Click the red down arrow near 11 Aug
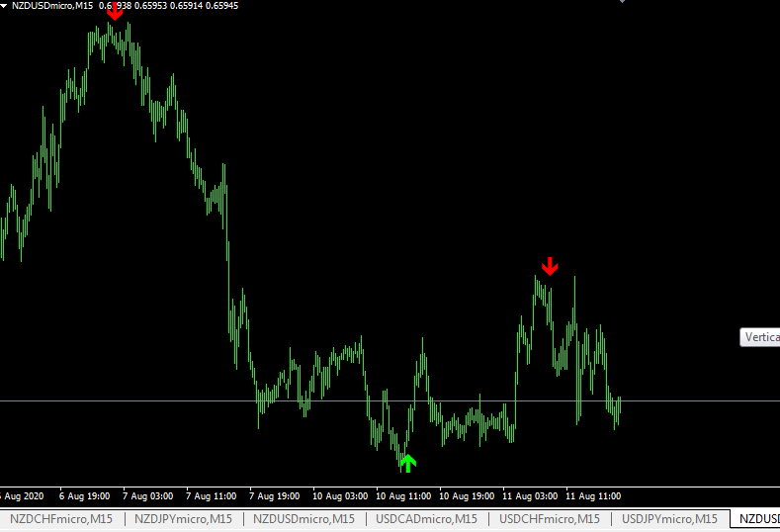The image size is (780, 532). [550, 266]
